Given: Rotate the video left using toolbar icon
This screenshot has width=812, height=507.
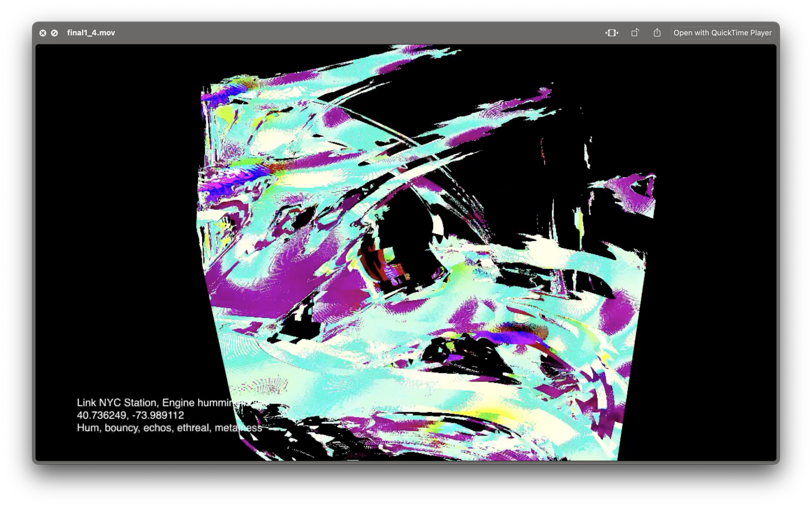Looking at the screenshot, I should [x=635, y=33].
